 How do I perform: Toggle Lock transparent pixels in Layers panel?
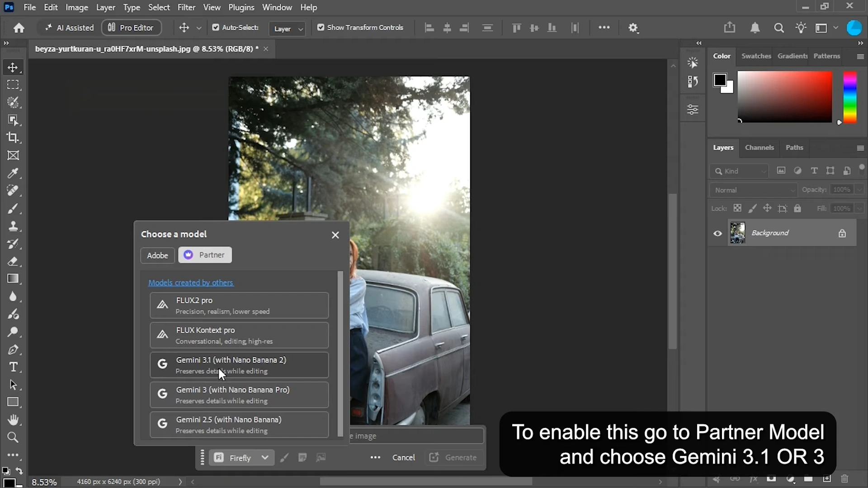click(737, 208)
